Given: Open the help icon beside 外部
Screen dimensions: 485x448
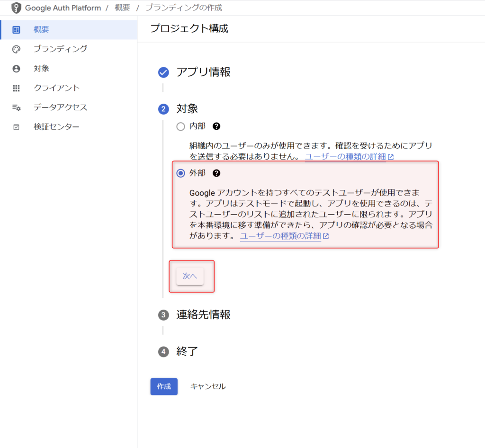Looking at the screenshot, I should 216,173.
